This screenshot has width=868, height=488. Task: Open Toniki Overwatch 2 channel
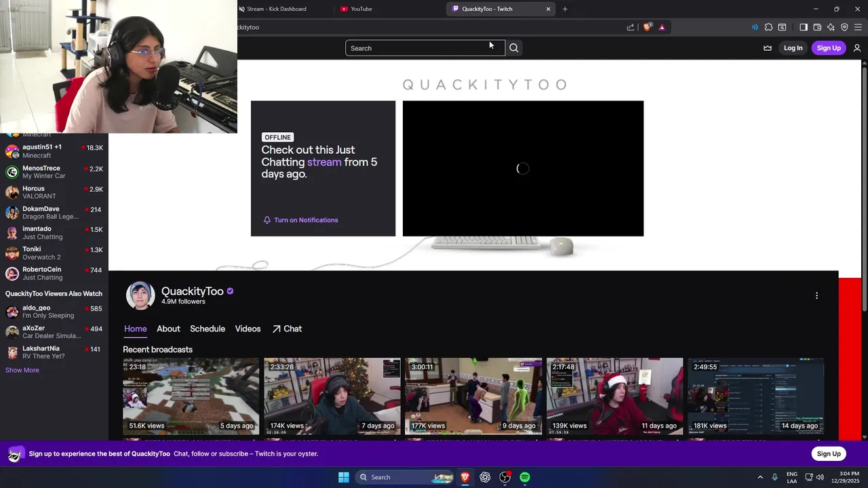(x=54, y=253)
